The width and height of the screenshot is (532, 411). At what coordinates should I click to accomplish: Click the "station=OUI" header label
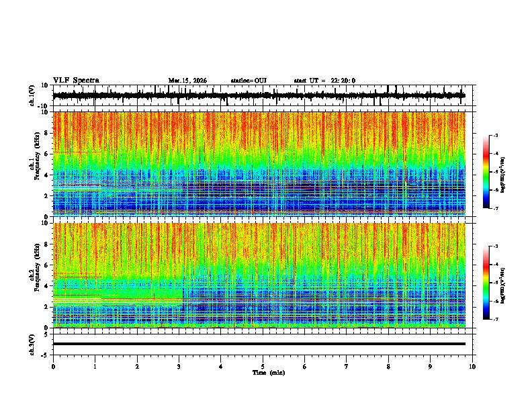point(249,81)
